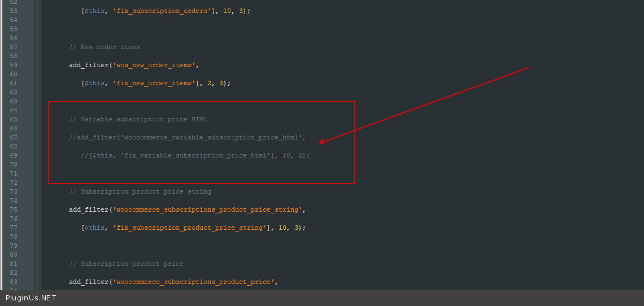The width and height of the screenshot is (644, 306).
Task: Click 'woocommerce_subscriptions_product_price_string' string
Action: click(208, 209)
